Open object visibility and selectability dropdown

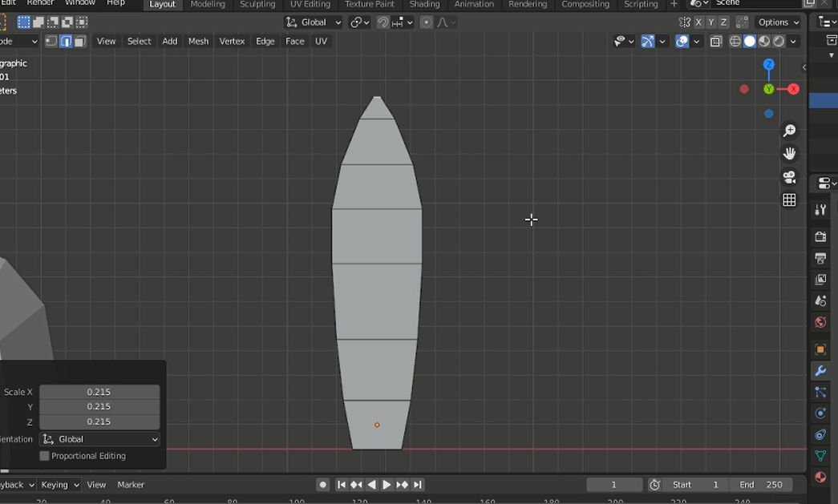(x=623, y=41)
